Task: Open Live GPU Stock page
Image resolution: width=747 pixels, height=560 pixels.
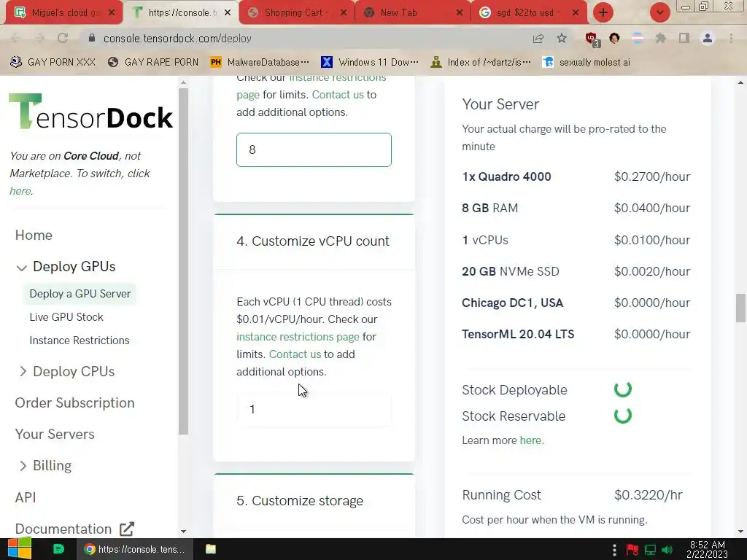Action: pos(66,316)
